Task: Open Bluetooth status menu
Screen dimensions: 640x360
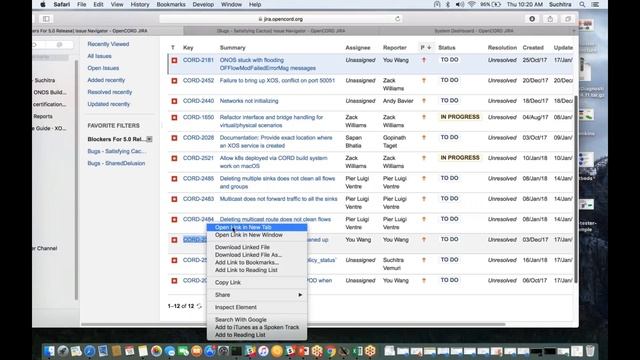Action: (448, 4)
